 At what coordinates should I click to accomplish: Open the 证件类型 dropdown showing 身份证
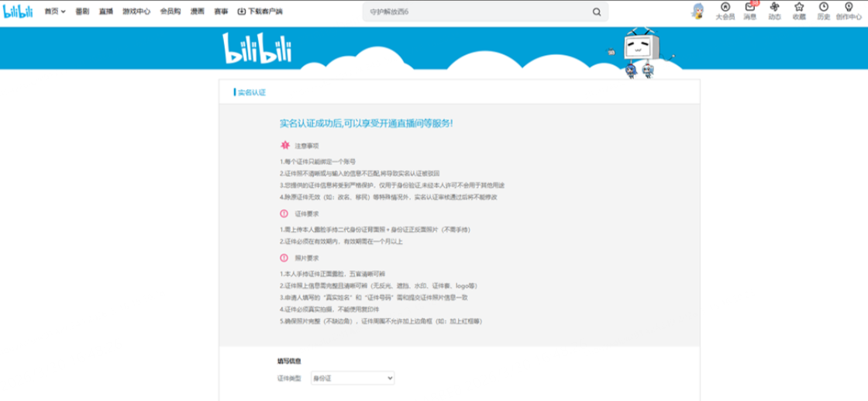(x=353, y=379)
